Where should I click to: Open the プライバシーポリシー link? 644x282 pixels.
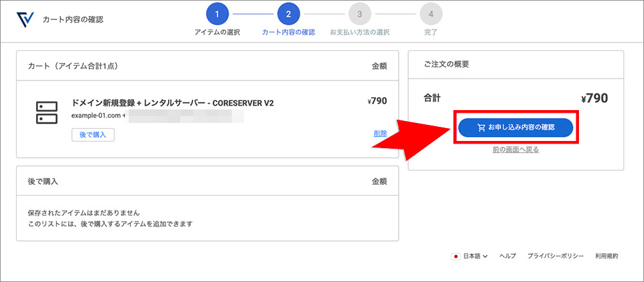coord(556,256)
